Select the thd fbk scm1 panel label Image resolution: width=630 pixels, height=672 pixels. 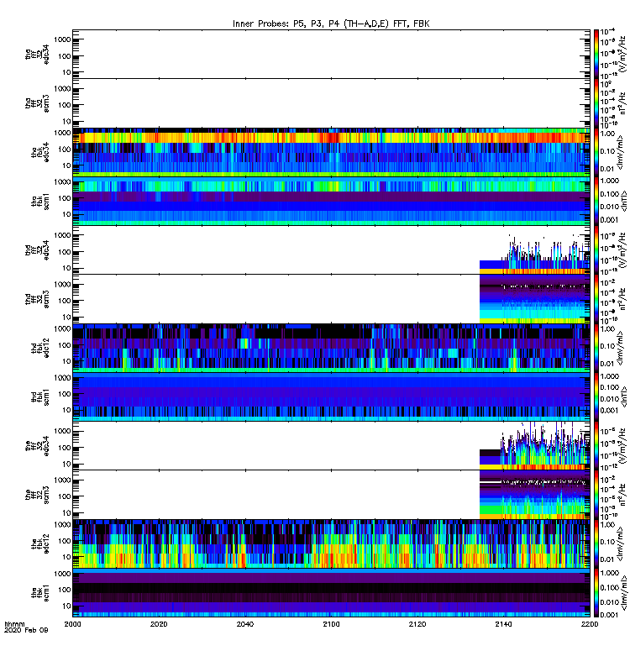[x=40, y=396]
